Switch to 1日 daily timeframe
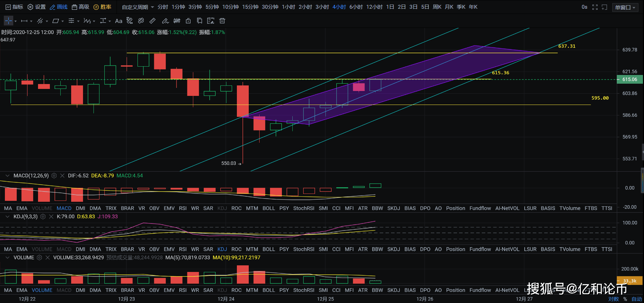Screen dimensions: 644x303 pyautogui.click(x=390, y=7)
